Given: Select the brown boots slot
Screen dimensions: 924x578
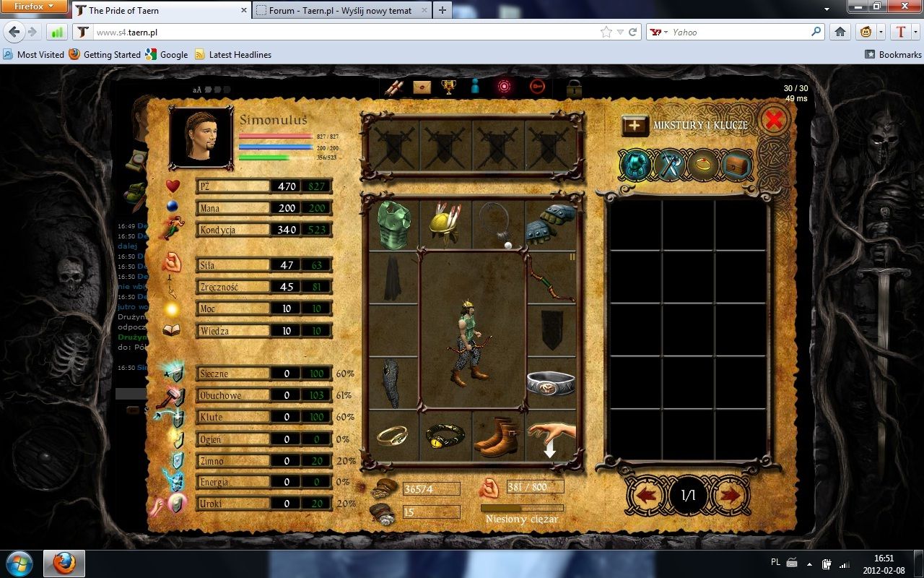Looking at the screenshot, I should [x=498, y=436].
